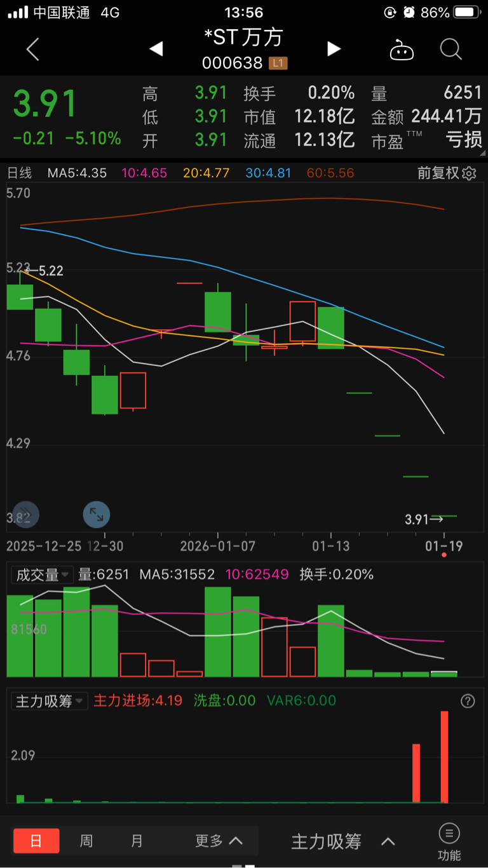Tap the 流通 12.13亿 value
Screen dimensions: 488x868
[324, 139]
